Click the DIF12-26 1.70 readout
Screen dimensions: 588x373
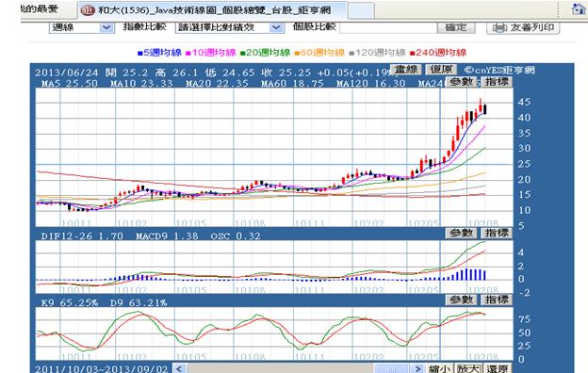click(82, 236)
